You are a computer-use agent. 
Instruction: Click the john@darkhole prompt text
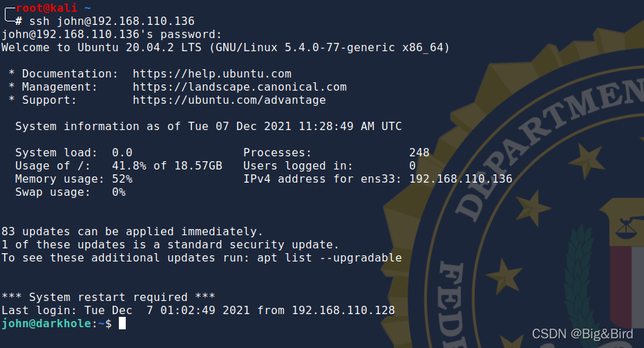(x=46, y=323)
